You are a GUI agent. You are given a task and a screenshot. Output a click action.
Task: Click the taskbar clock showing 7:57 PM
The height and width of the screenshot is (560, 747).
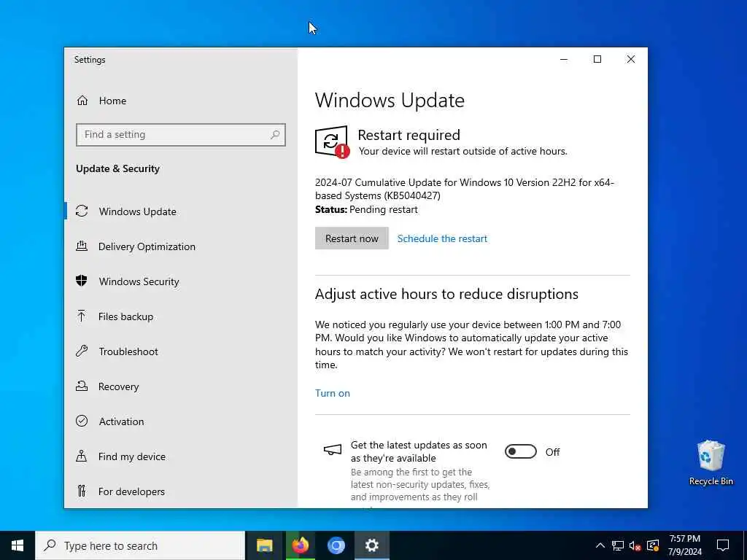[x=684, y=545]
